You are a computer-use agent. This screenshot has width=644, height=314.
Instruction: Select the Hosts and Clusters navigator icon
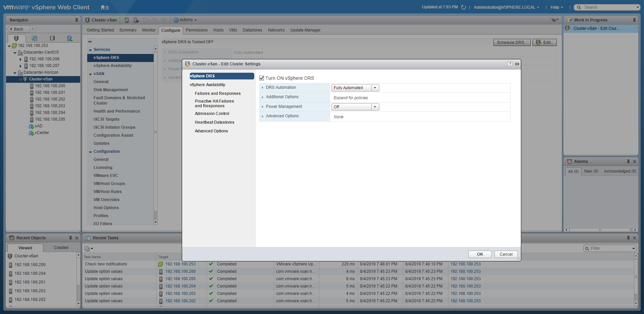[x=16, y=38]
